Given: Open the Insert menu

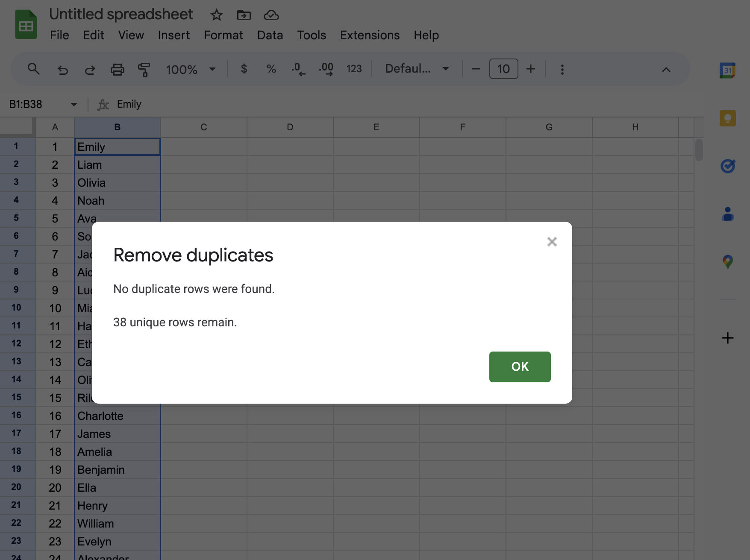Looking at the screenshot, I should point(174,35).
